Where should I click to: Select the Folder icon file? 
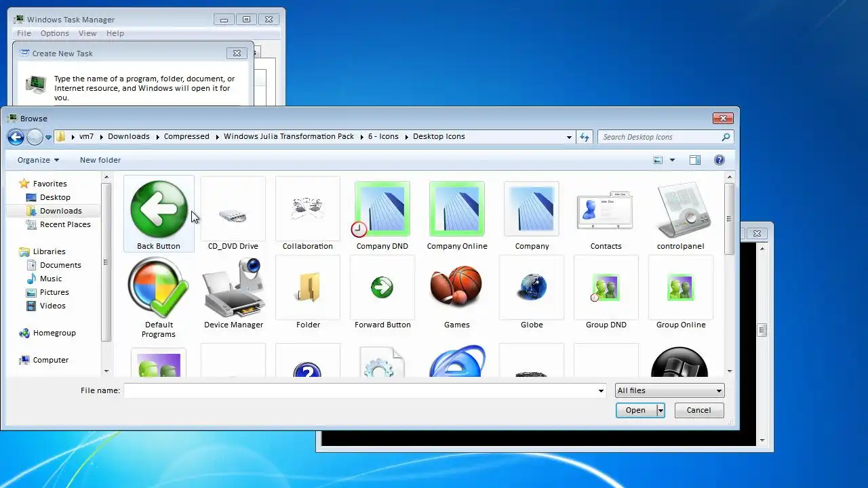coord(308,293)
